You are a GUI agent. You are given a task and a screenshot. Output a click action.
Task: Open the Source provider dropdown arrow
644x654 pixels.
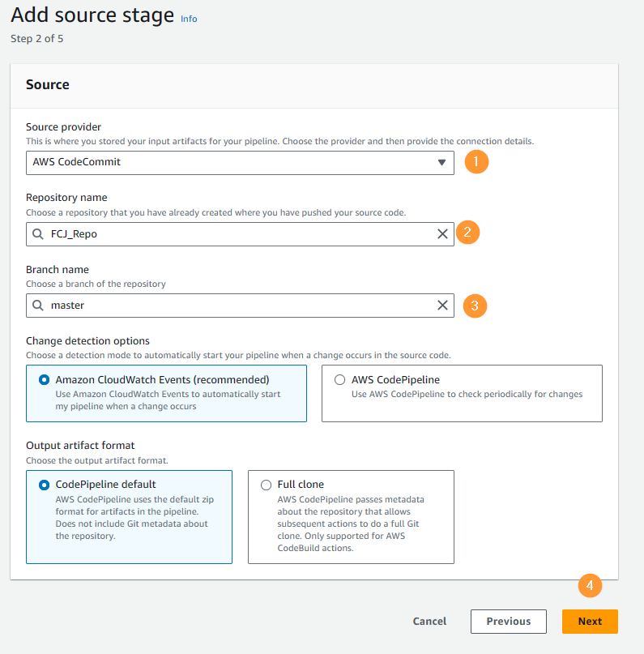click(441, 162)
